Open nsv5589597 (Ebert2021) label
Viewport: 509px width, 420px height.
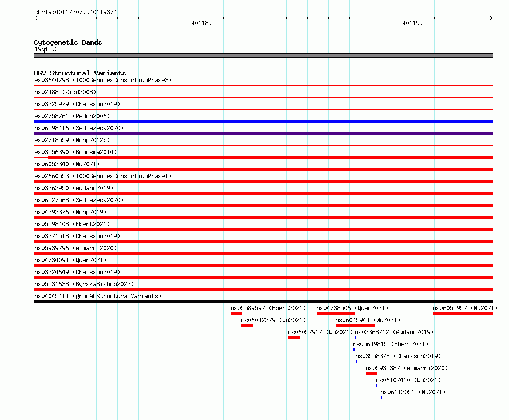268,308
